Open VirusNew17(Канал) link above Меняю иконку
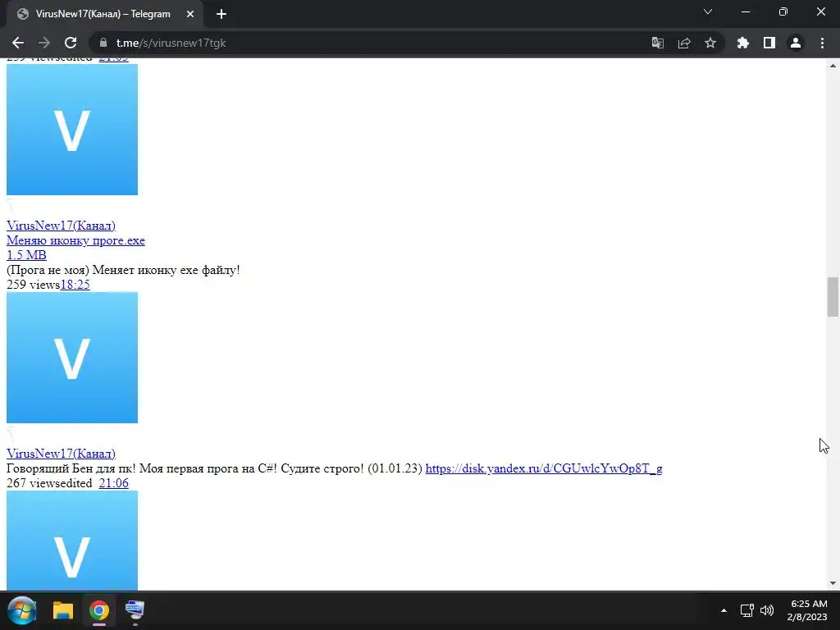Image resolution: width=840 pixels, height=630 pixels. (61, 226)
